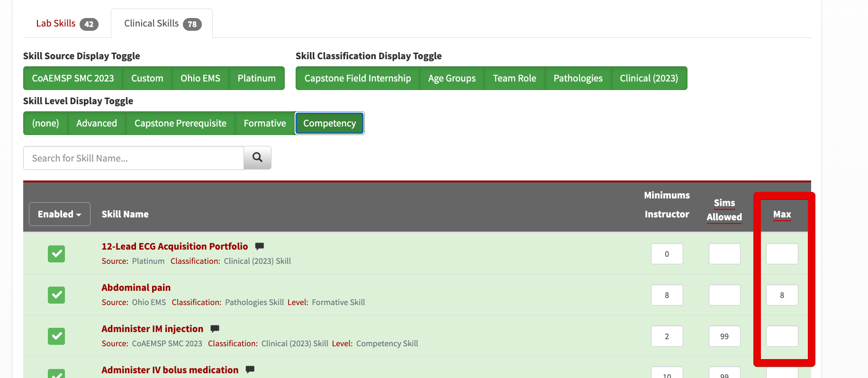Open comment icon beside Administer IM injection

coord(215,328)
